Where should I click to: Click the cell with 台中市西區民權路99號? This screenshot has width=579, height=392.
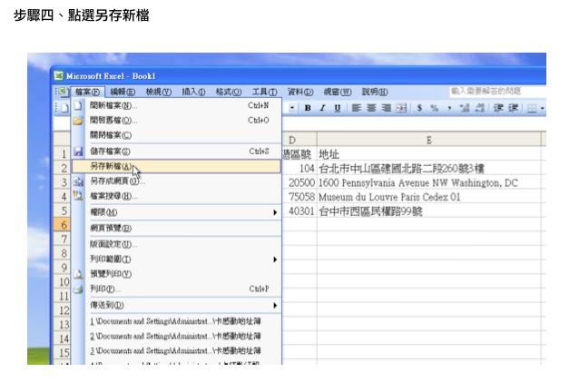[x=428, y=211]
